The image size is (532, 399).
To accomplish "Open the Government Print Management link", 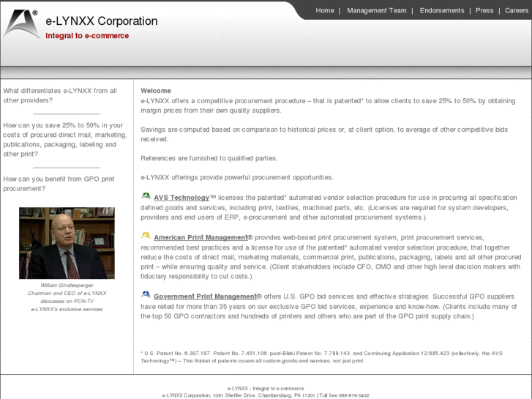I will click(x=206, y=297).
